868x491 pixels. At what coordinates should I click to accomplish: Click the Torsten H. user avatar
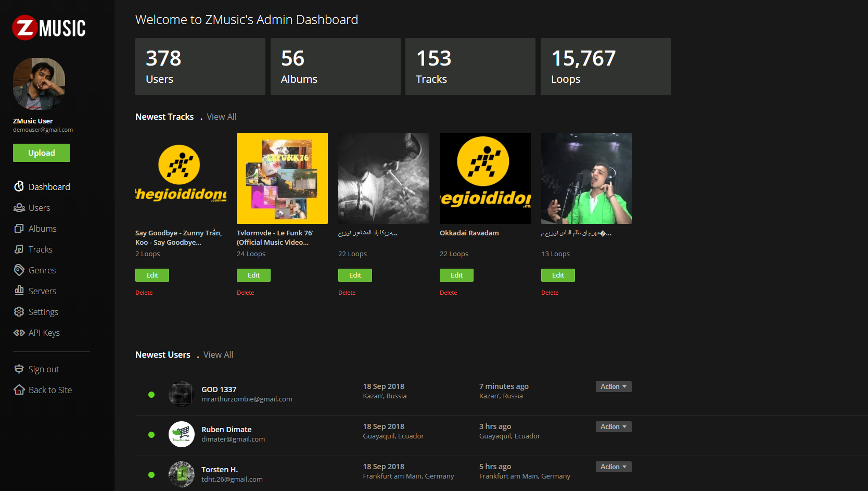click(182, 474)
